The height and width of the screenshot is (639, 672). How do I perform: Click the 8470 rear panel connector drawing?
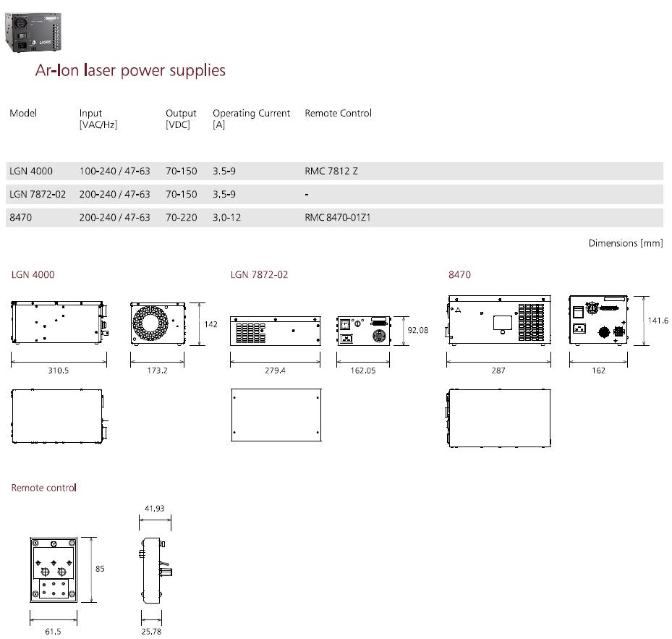(x=598, y=319)
